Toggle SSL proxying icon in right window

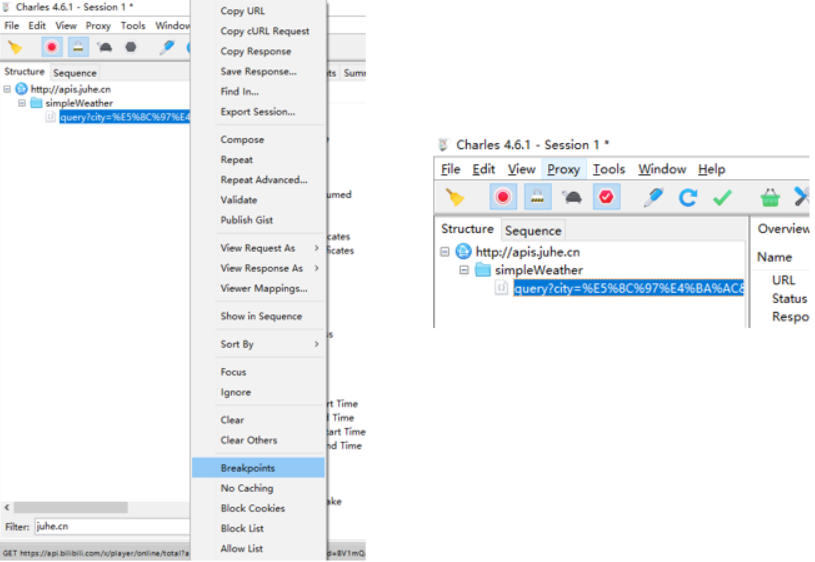(537, 197)
